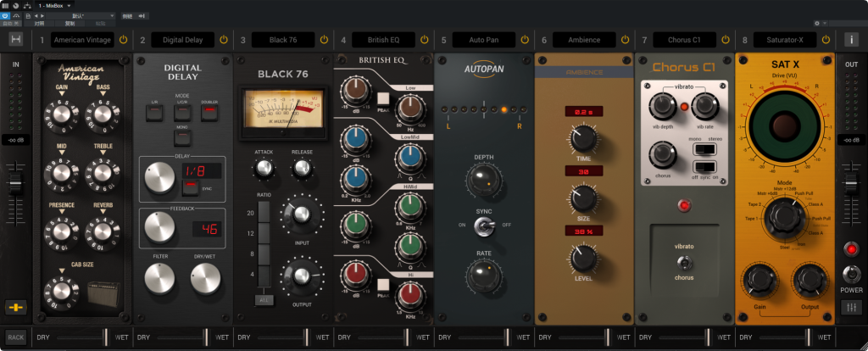The height and width of the screenshot is (351, 868).
Task: Select the L/C/R delay mode button
Action: 182,114
